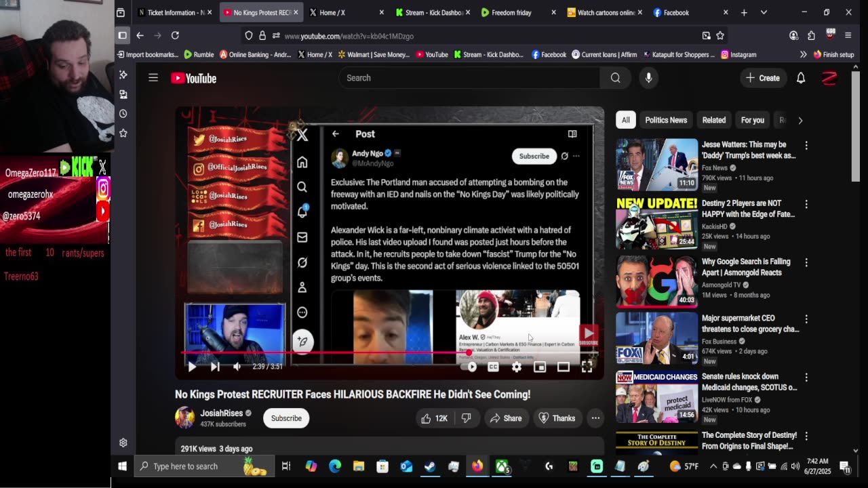Dislike the video with thumbs down
The height and width of the screenshot is (488, 868).
point(466,418)
